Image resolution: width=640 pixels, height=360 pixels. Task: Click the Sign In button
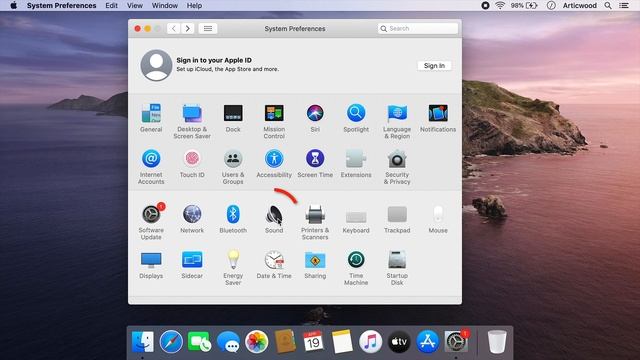(x=434, y=66)
